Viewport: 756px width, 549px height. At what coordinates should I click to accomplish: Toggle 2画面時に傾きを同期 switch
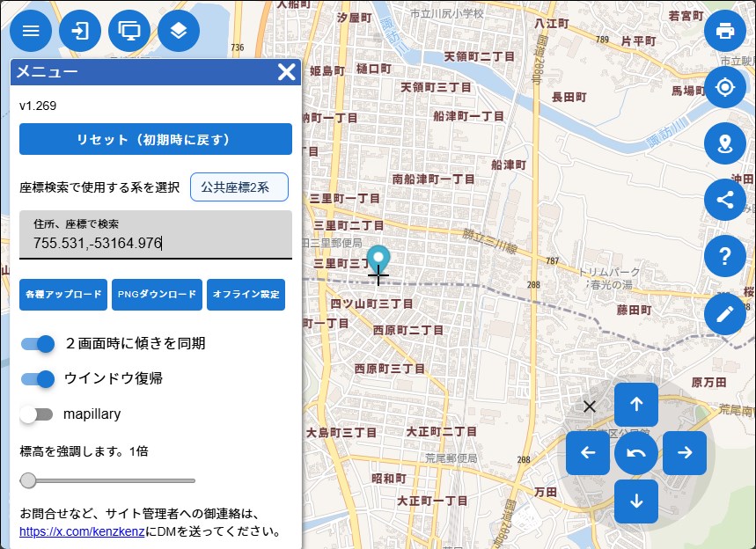pyautogui.click(x=38, y=343)
